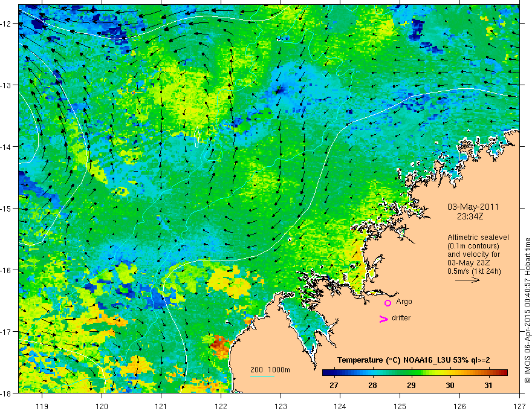
Task: Click the time text 23:34Z
Action: [470, 216]
